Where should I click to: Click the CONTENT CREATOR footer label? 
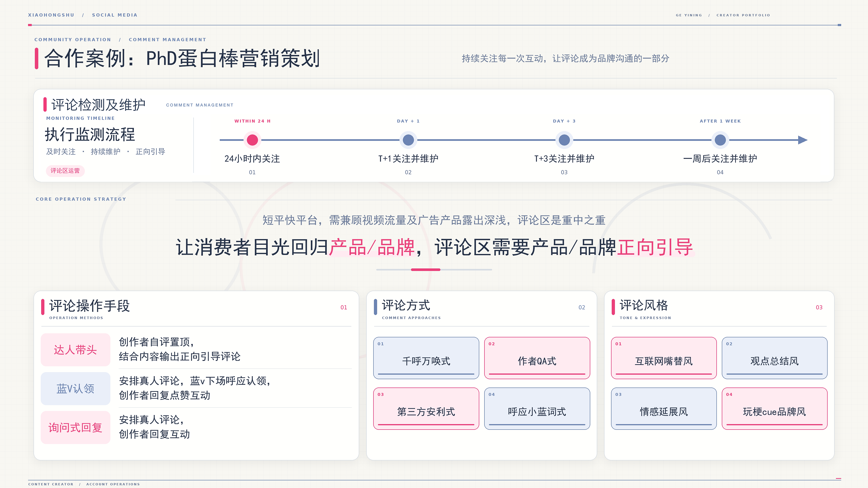click(x=51, y=484)
